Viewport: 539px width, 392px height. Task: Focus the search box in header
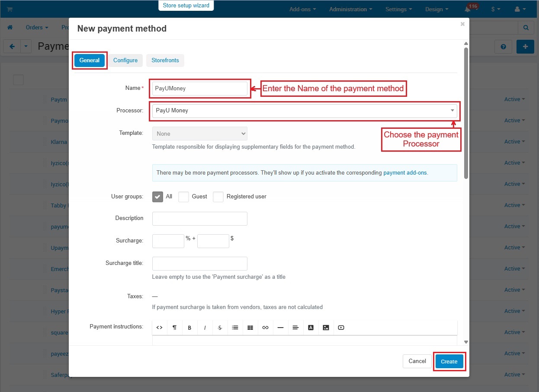coord(494,28)
